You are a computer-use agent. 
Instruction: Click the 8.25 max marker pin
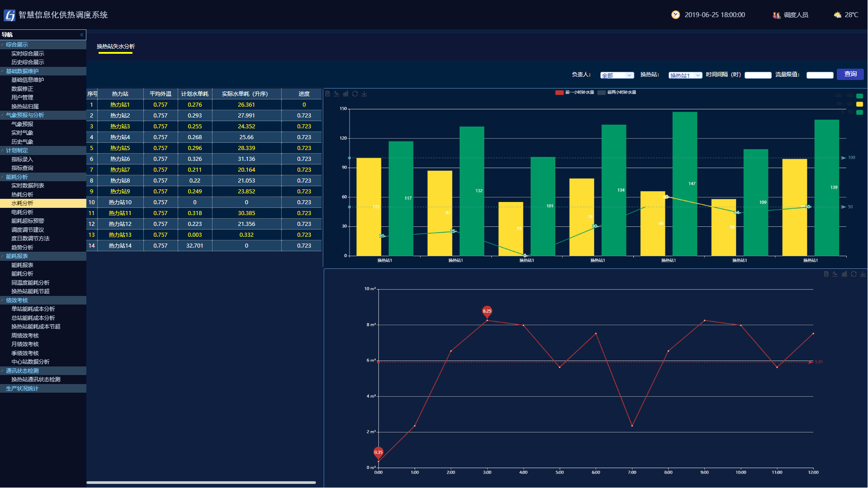487,312
